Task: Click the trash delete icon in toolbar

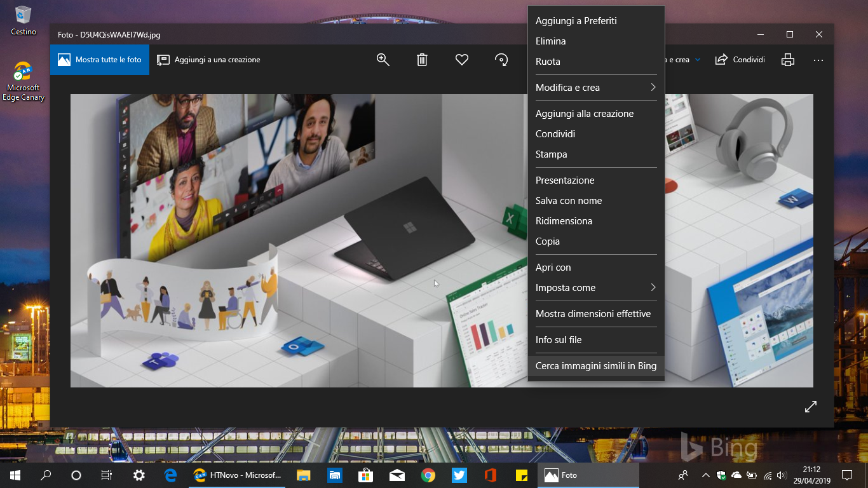Action: (x=422, y=60)
